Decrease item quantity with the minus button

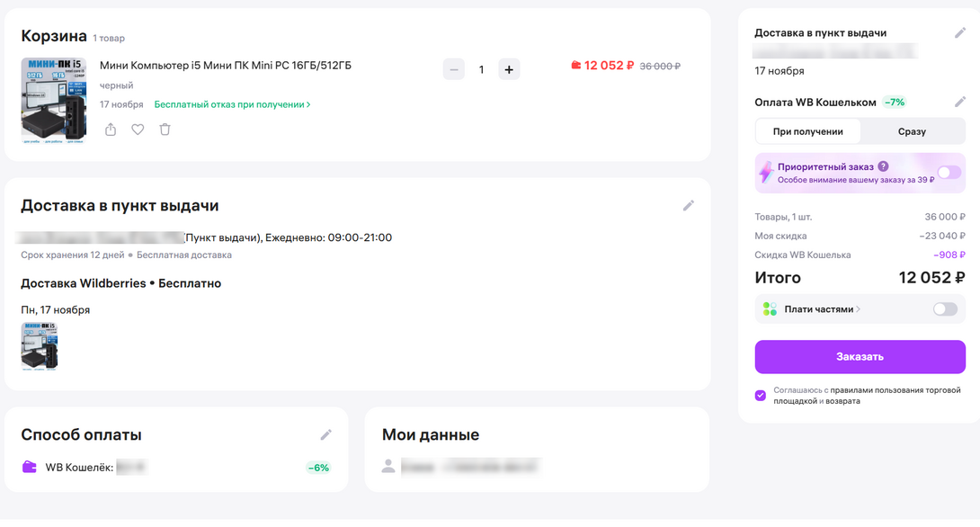454,69
